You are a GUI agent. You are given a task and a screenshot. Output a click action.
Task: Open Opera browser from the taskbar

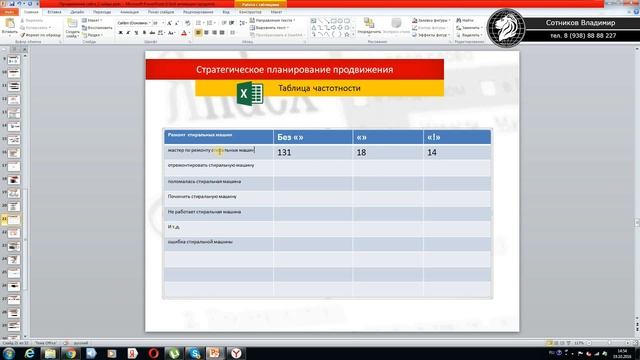[153, 353]
